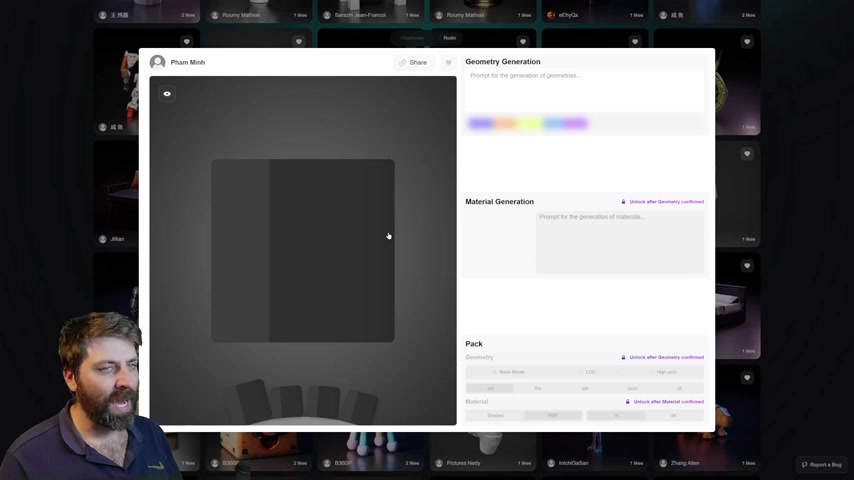Click the colored tag strip under geometry prompt
Viewport: 854px width, 480px height.
pyautogui.click(x=528, y=123)
